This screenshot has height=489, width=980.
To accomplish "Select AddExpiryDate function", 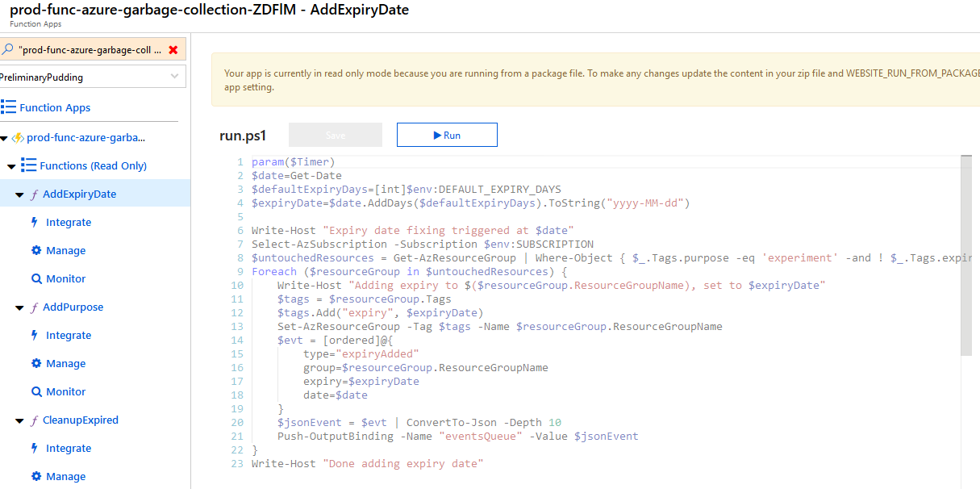I will pyautogui.click(x=80, y=194).
